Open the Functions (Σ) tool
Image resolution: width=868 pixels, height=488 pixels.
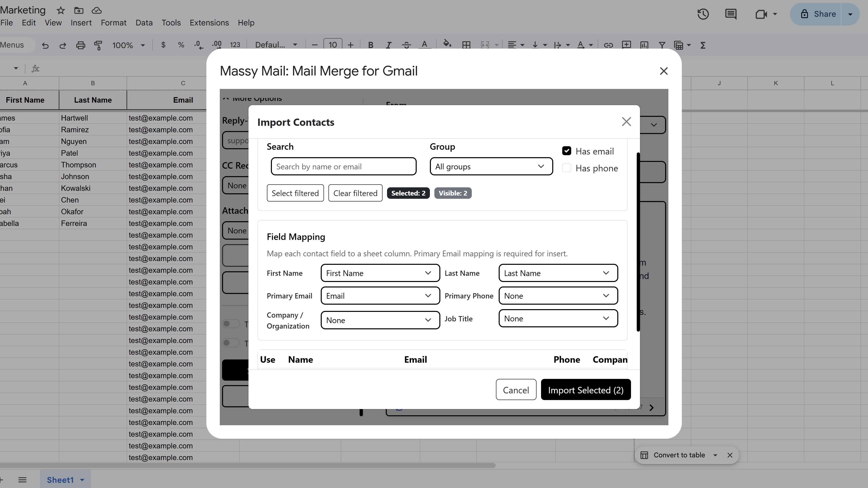703,45
